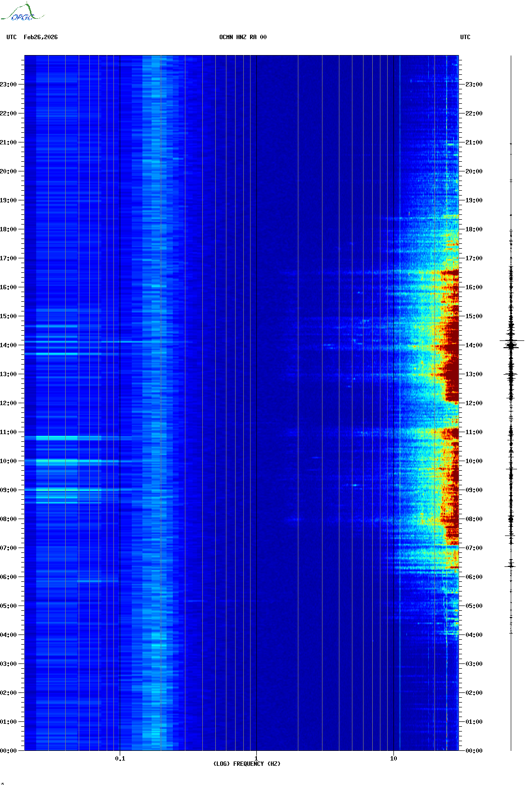Click the right-axis 21:00 time label
The image size is (532, 789).
pyautogui.click(x=474, y=142)
